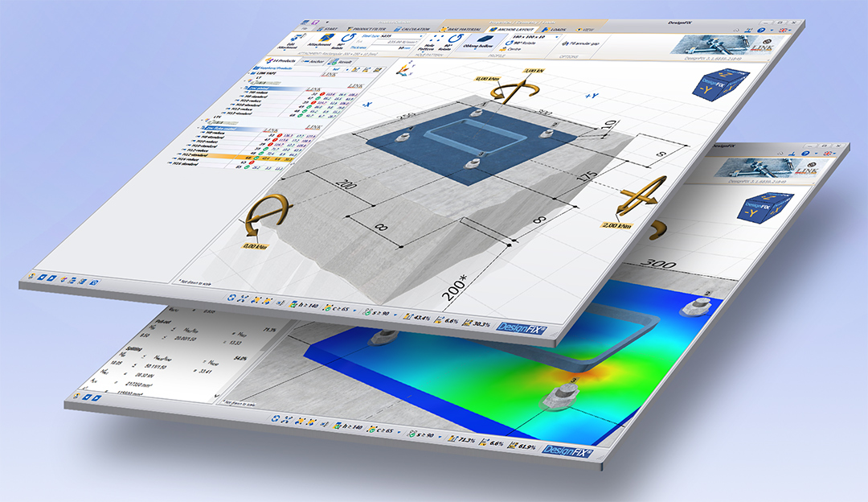Screen dimensions: 868x502
Task: Switch to the START ribbon tab
Action: click(328, 28)
